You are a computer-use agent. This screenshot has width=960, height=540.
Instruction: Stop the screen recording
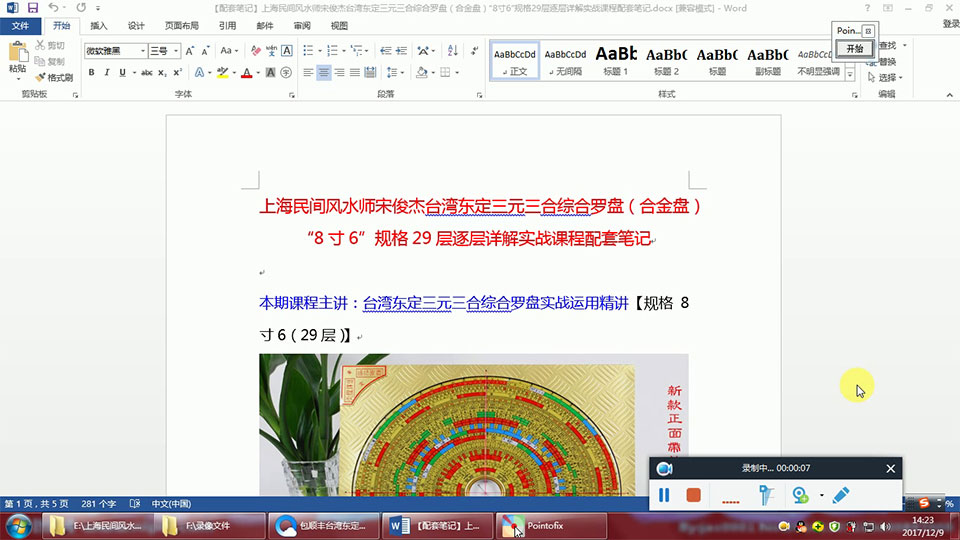coord(694,495)
